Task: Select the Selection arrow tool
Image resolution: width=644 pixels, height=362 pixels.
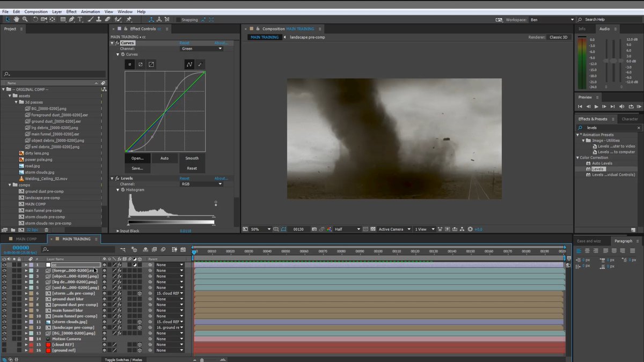Action: (7, 19)
